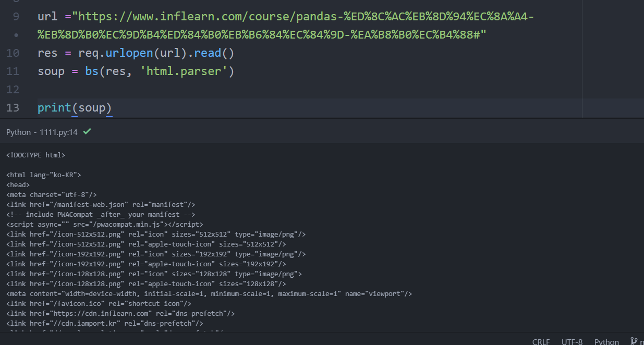Click icon-512x512.png apple-touch-icon output line
644x345 pixels.
pos(146,244)
